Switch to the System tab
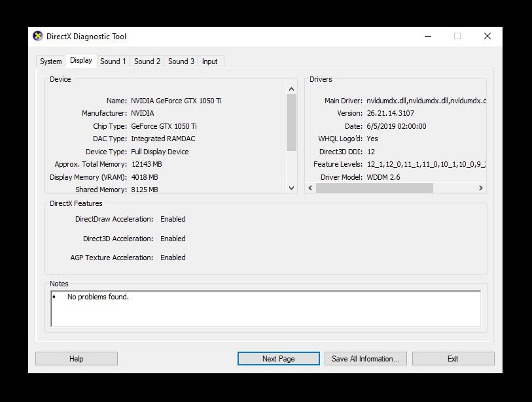 pos(50,61)
